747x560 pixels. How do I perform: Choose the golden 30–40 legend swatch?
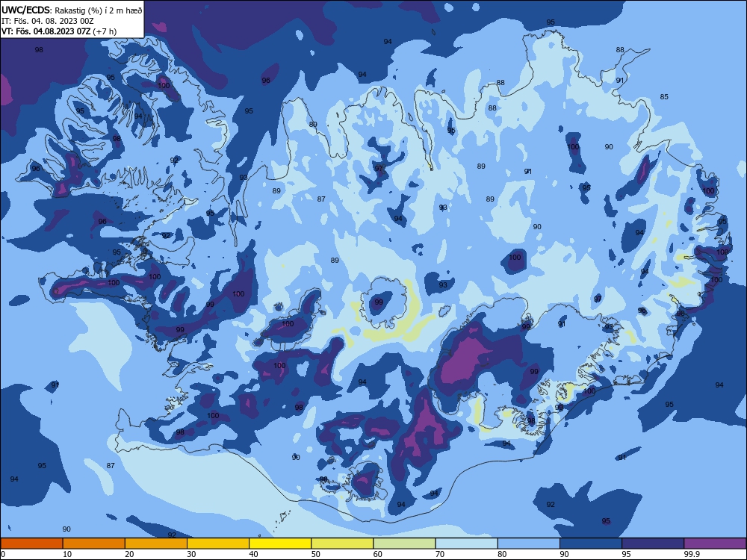click(218, 544)
